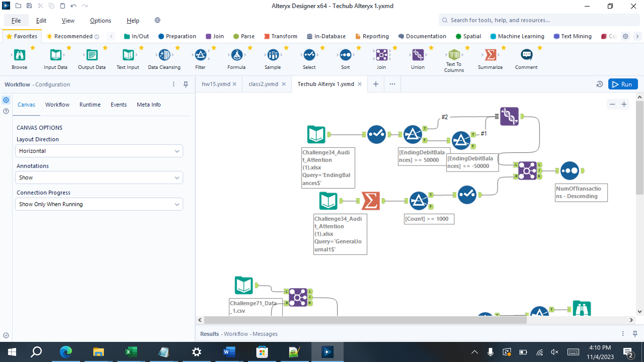Select the Input Data tool icon
Viewport: 644px width, 362px height.
(x=56, y=55)
